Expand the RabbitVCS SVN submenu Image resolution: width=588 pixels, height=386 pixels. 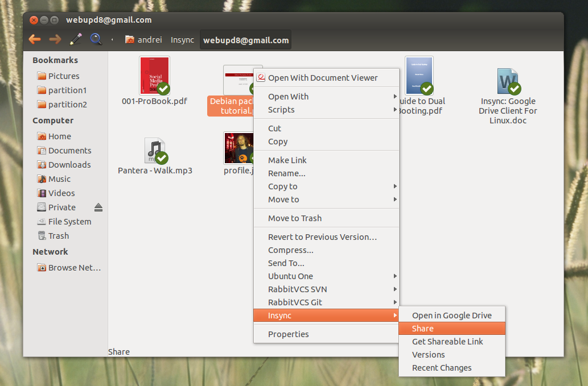point(326,289)
